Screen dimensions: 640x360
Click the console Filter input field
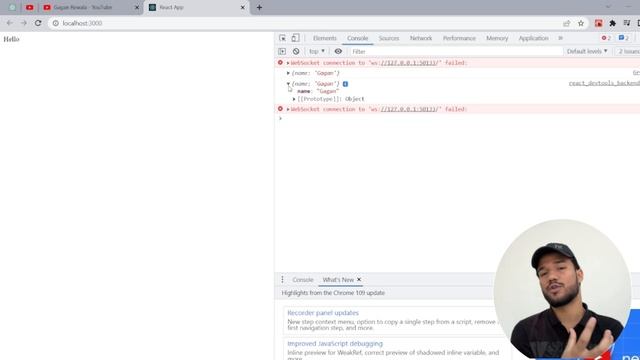point(456,51)
